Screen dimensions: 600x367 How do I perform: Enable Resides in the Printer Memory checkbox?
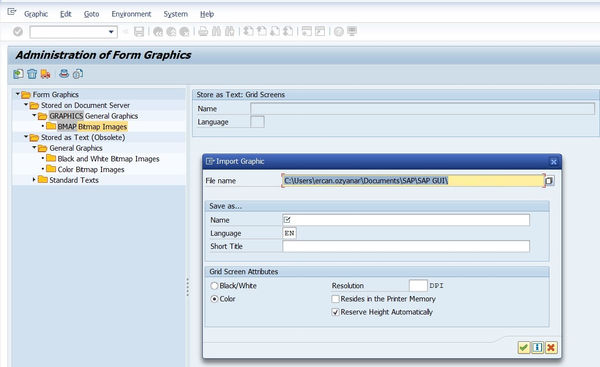point(335,299)
